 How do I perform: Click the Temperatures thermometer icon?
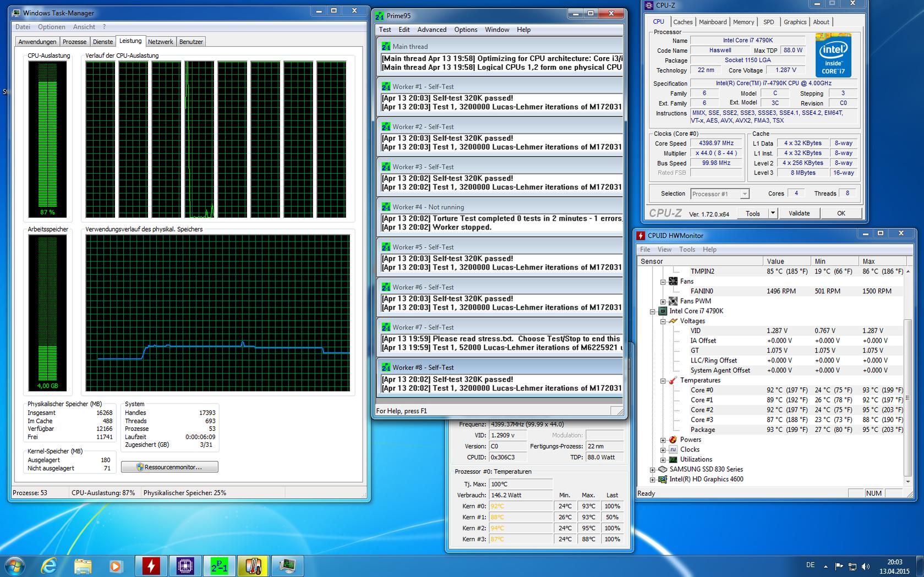(673, 380)
